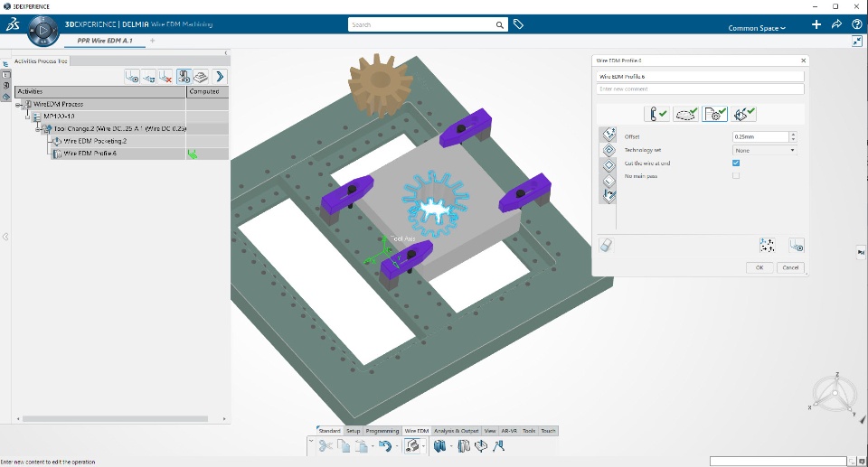Click the 'Enter new comment' field
Viewport: 868px width, 467px height.
[700, 89]
